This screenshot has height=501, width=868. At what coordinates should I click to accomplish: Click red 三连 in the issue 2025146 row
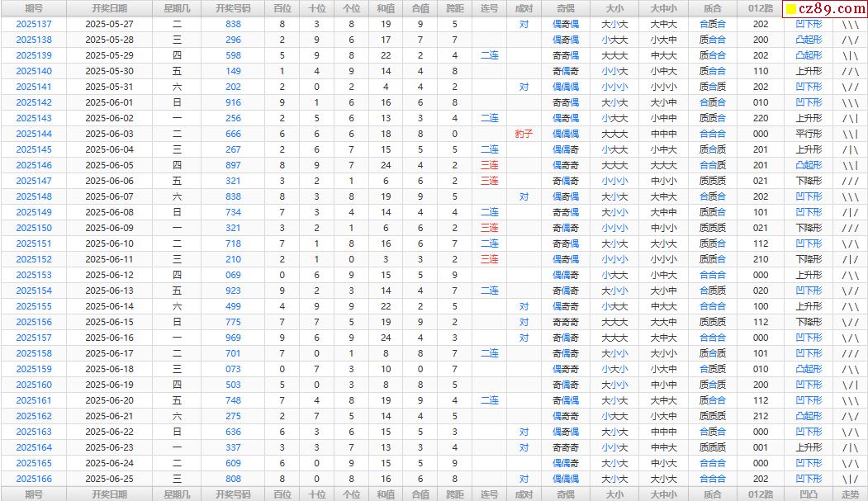[490, 165]
